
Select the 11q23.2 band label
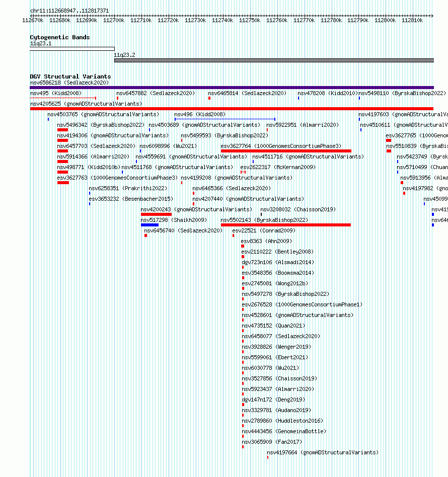tap(124, 55)
